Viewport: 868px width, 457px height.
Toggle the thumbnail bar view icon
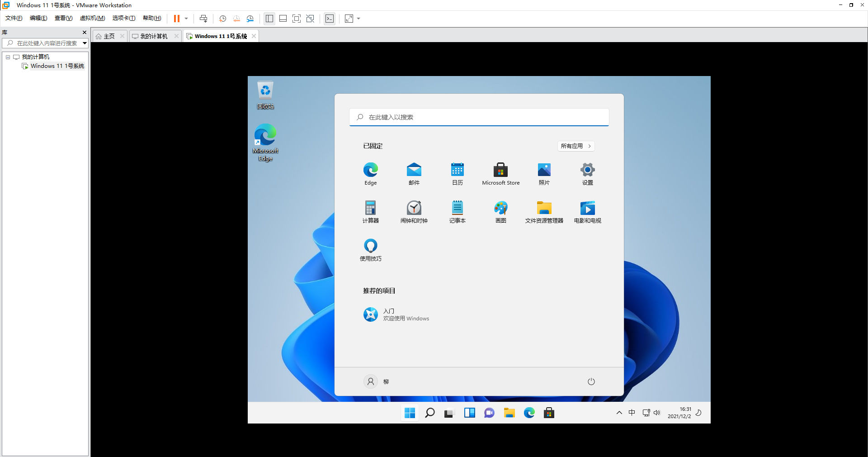tap(283, 19)
